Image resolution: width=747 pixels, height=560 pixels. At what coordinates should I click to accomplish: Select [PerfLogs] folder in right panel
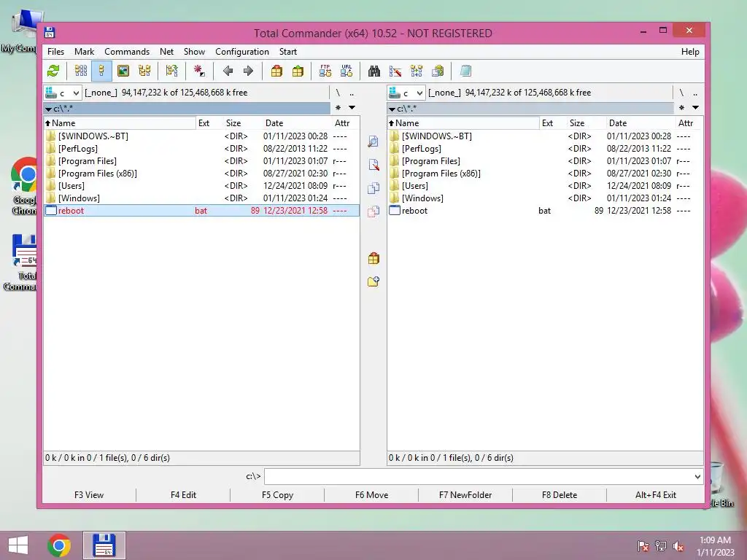pos(545,149)
